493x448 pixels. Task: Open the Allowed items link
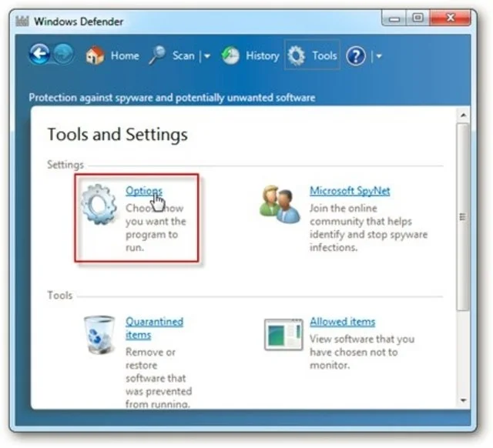coord(342,322)
